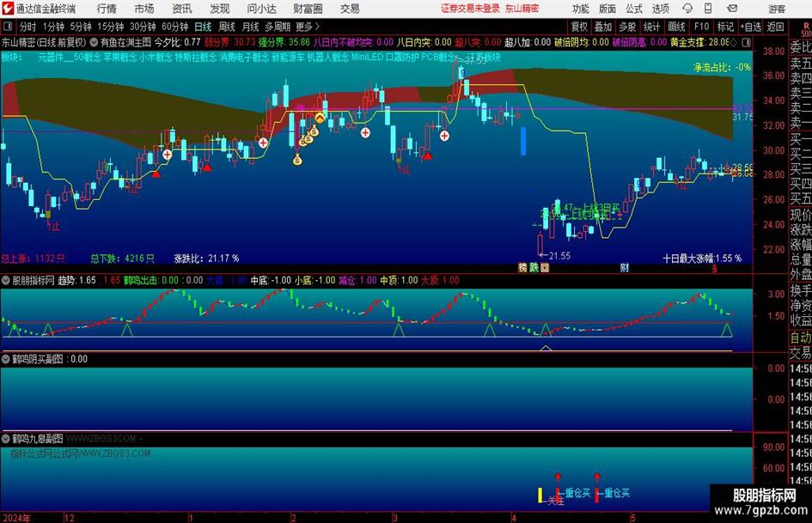Viewport: 812px width, 523px height.
Task: Toggle left panel icon before 分时
Action: [x=8, y=27]
